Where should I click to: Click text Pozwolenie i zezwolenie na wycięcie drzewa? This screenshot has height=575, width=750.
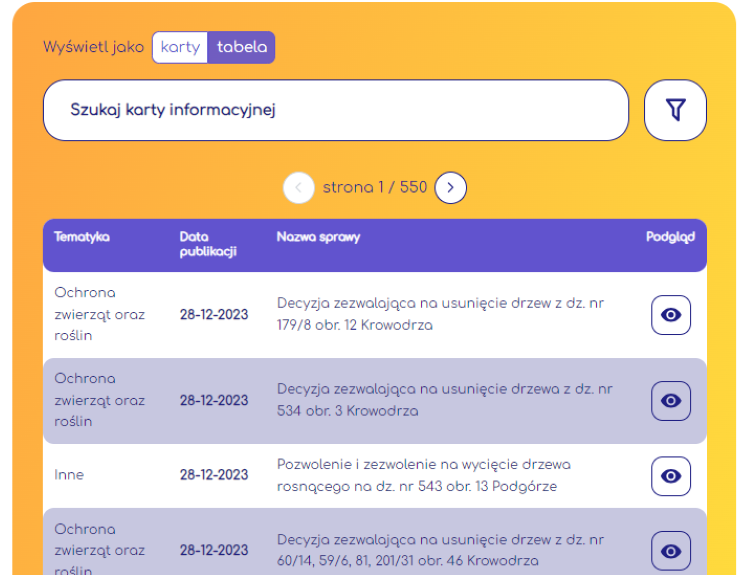click(423, 464)
